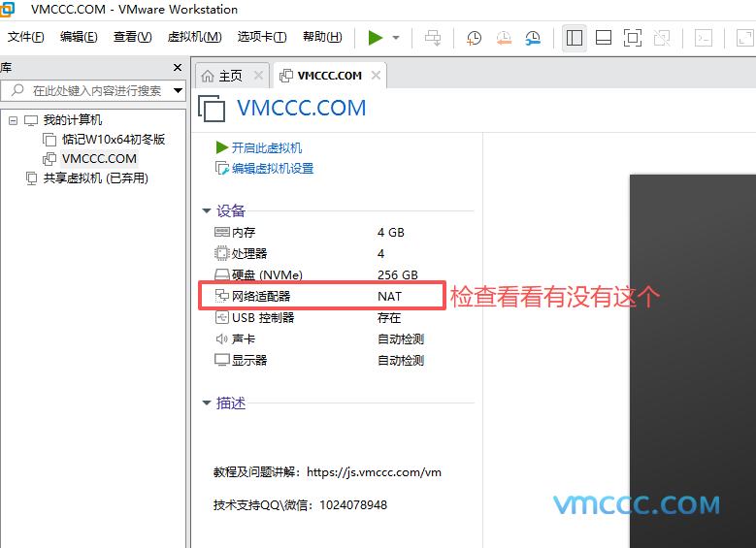Collapse the 我的计算机 tree node
This screenshot has width=756, height=548.
coord(13,120)
